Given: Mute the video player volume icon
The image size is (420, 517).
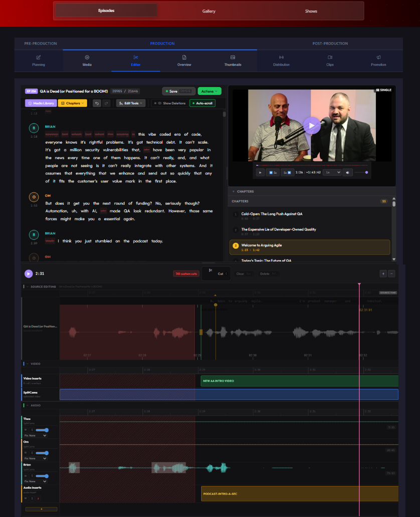Looking at the screenshot, I should (347, 172).
